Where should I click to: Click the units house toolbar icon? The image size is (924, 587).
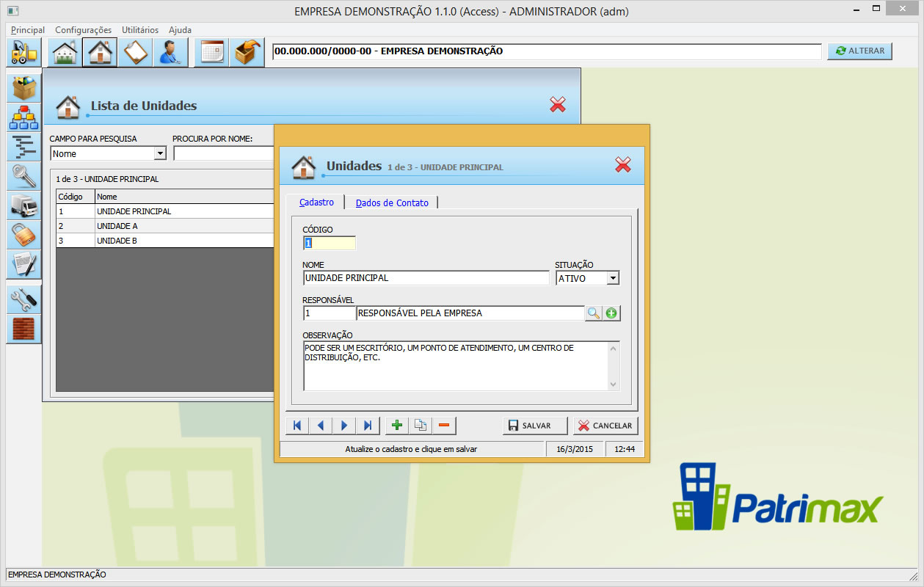click(x=100, y=53)
